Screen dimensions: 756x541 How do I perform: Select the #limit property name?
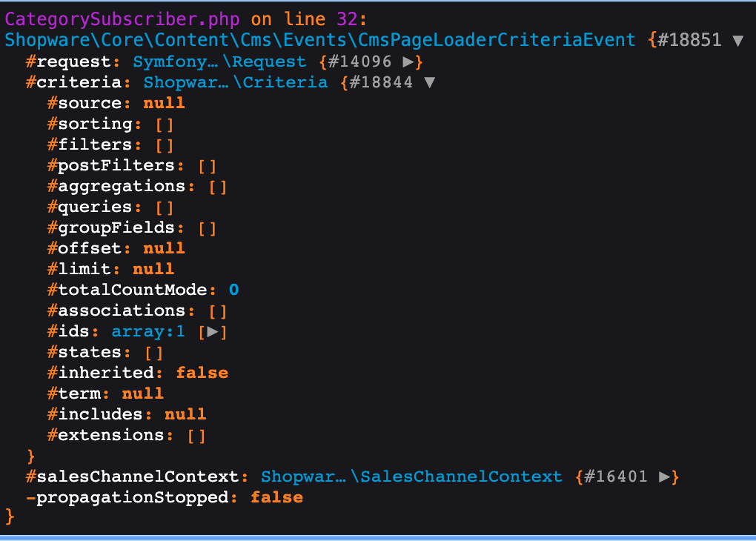[x=79, y=269]
